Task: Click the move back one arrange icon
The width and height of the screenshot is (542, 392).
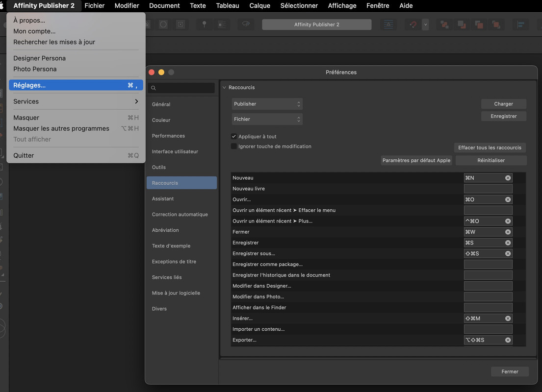Action: pyautogui.click(x=462, y=24)
